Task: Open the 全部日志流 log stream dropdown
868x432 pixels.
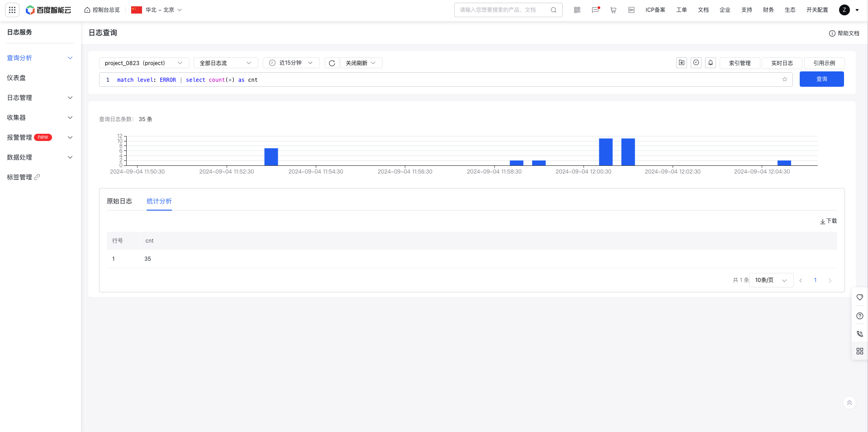Action: tap(226, 63)
